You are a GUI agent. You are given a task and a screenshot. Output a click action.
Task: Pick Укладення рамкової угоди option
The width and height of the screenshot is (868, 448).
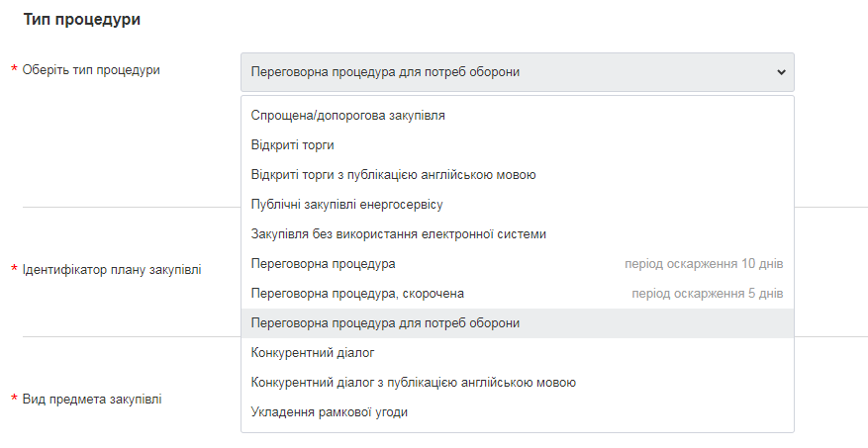click(329, 412)
